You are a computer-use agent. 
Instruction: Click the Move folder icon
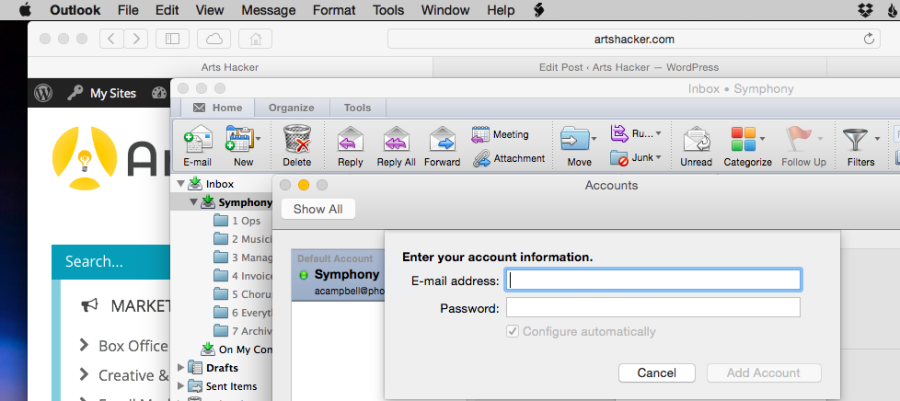point(575,139)
